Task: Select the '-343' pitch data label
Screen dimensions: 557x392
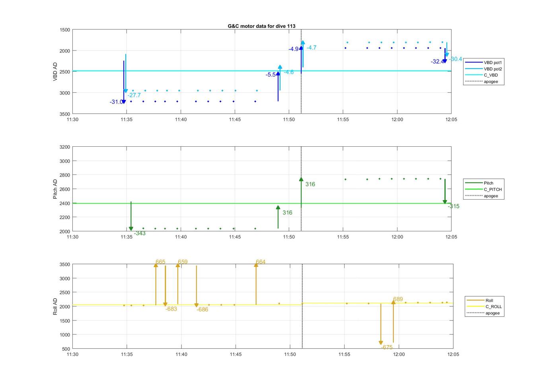Action: [140, 233]
